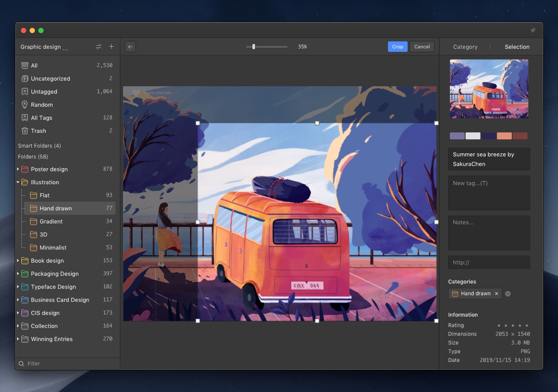558x392 pixels.
Task: Click the salmon orange color swatch
Action: coord(504,136)
